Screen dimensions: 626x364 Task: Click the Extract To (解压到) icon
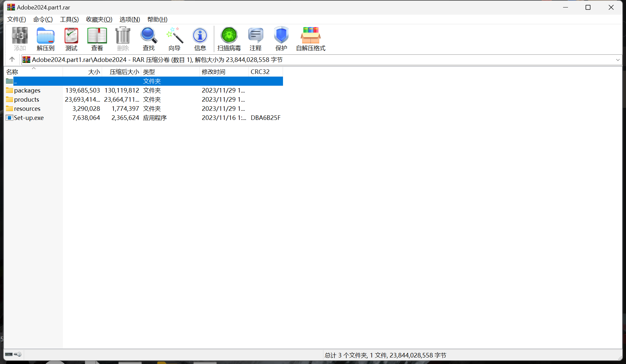[46, 39]
